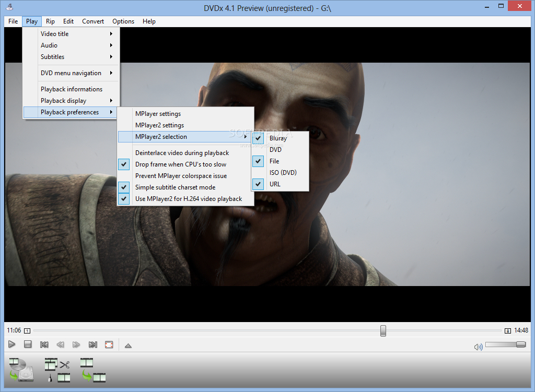Open the Options menu
Image resolution: width=535 pixels, height=392 pixels.
(123, 21)
